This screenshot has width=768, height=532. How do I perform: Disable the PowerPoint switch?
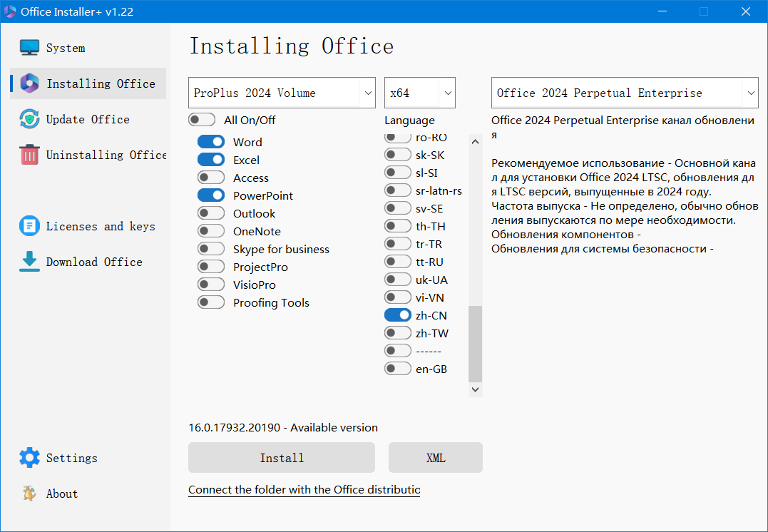tap(211, 195)
